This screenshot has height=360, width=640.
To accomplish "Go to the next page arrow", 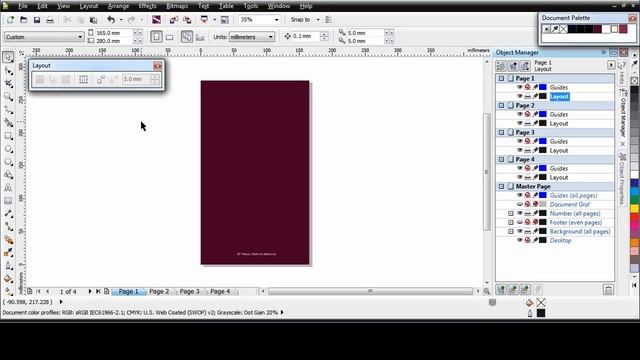I will (90, 291).
